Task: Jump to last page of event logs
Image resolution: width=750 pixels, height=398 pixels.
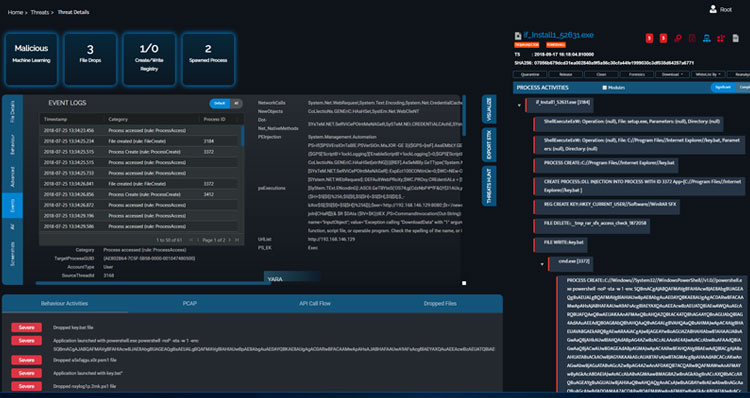Action: 236,240
